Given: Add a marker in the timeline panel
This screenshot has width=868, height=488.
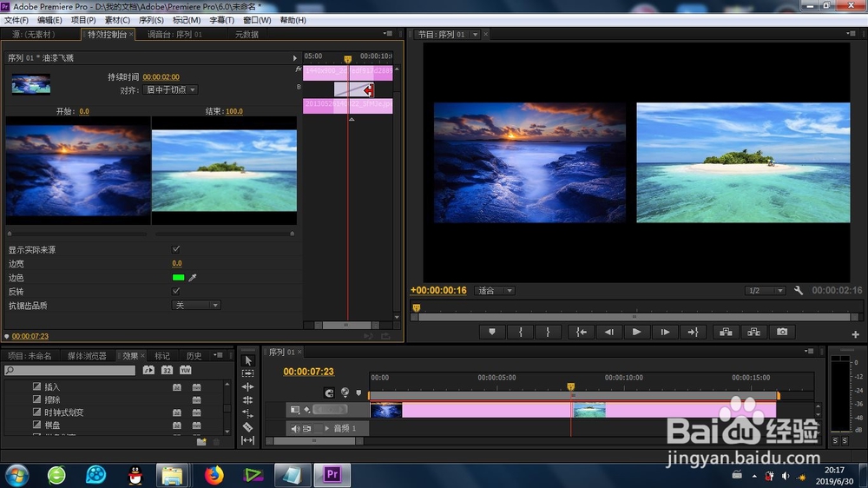Looking at the screenshot, I should pos(358,392).
